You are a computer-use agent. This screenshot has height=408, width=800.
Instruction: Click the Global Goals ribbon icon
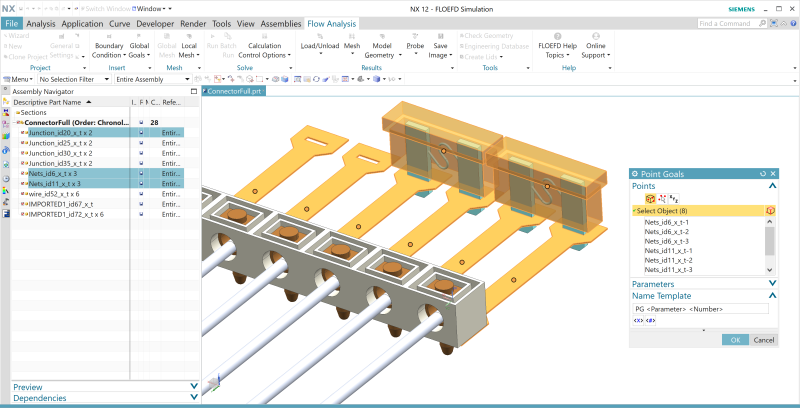[139, 36]
